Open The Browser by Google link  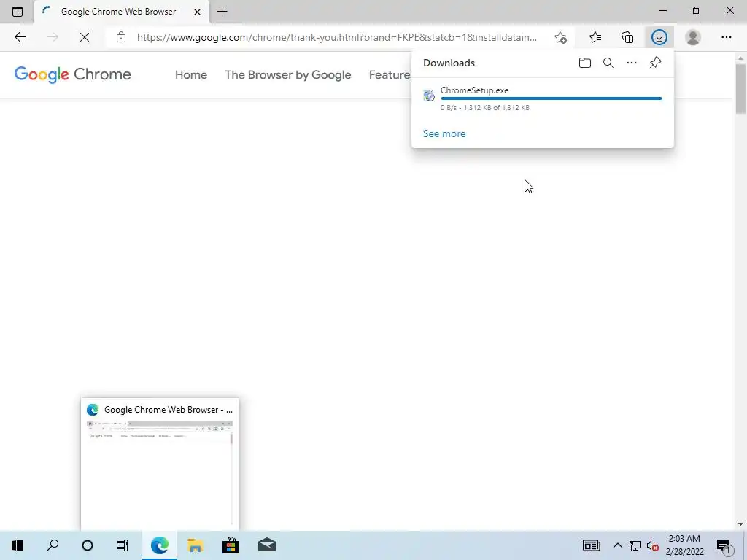(x=287, y=75)
